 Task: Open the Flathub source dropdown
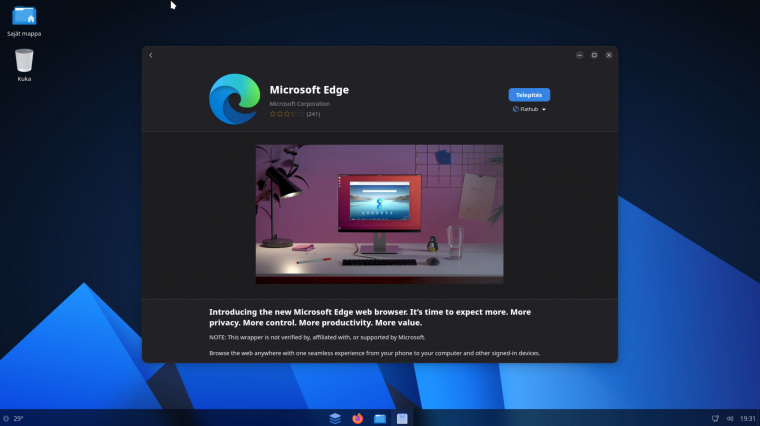coord(529,109)
